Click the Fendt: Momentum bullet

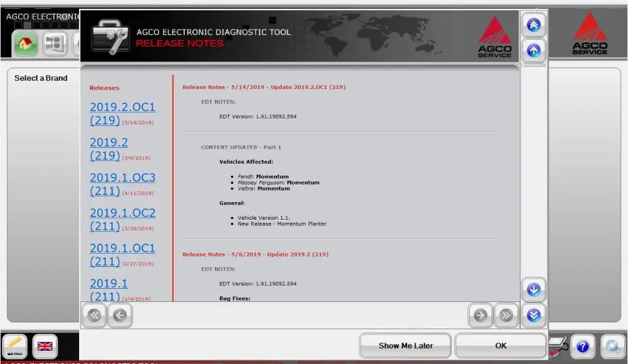(x=263, y=176)
